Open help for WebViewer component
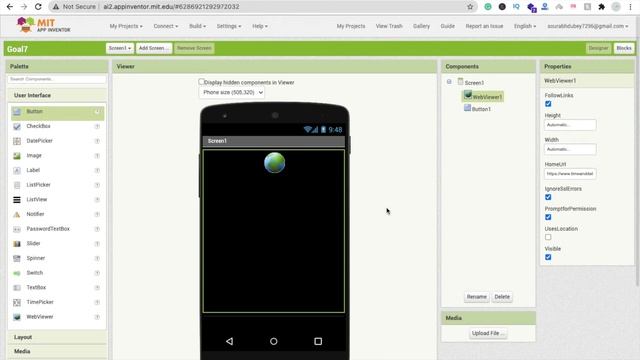The width and height of the screenshot is (640, 360). (x=97, y=317)
